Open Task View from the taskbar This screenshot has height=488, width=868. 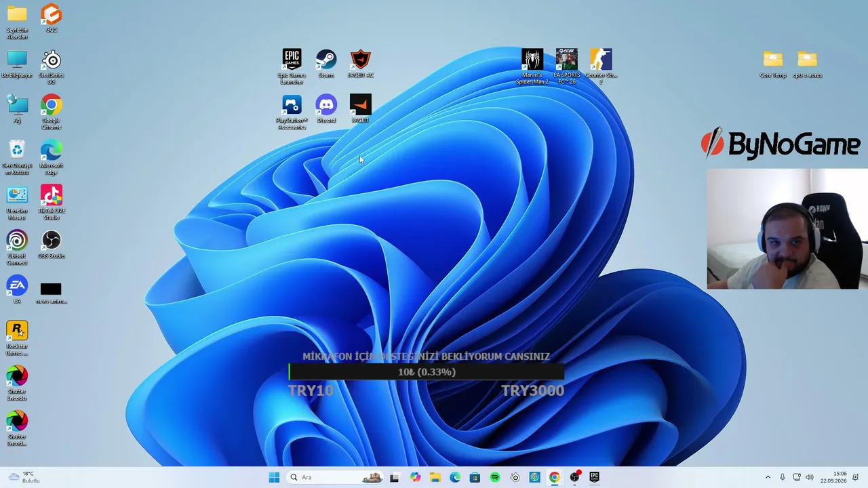[x=395, y=477]
